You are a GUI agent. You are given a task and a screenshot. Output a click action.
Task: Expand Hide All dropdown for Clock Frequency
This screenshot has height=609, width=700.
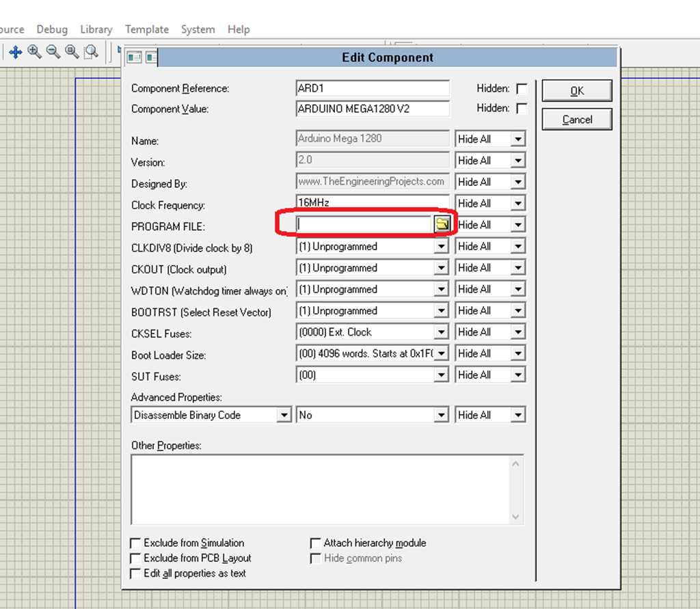click(517, 204)
